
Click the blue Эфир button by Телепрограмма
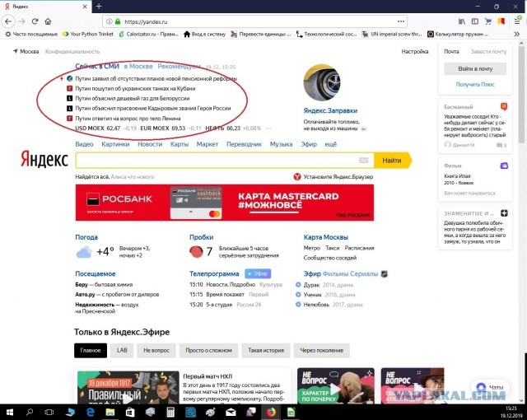(x=258, y=273)
